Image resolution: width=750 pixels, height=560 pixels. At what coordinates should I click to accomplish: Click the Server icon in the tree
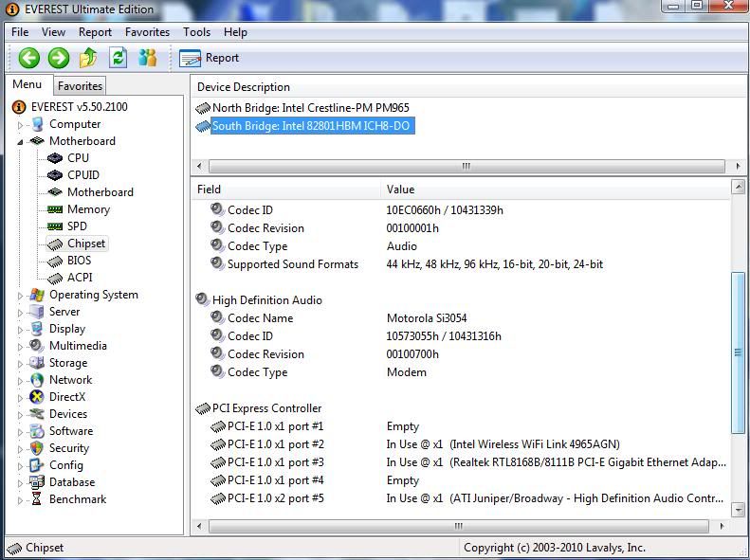click(x=37, y=312)
